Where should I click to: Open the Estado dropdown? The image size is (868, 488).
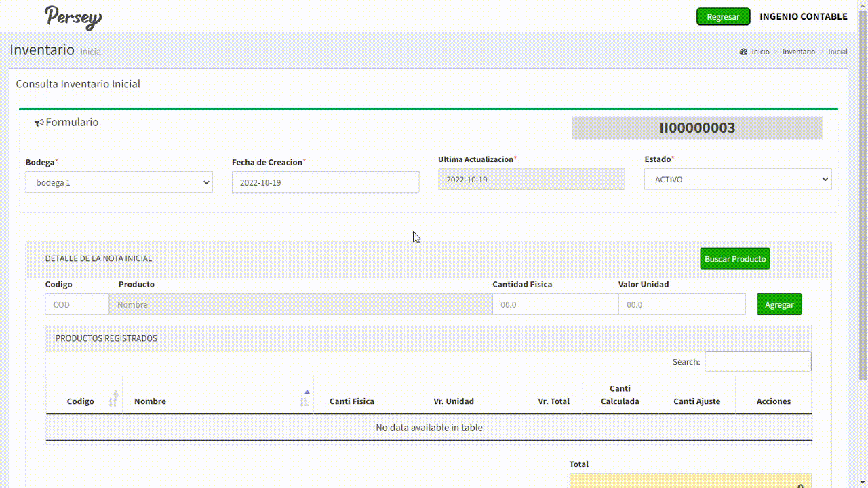[x=737, y=180]
